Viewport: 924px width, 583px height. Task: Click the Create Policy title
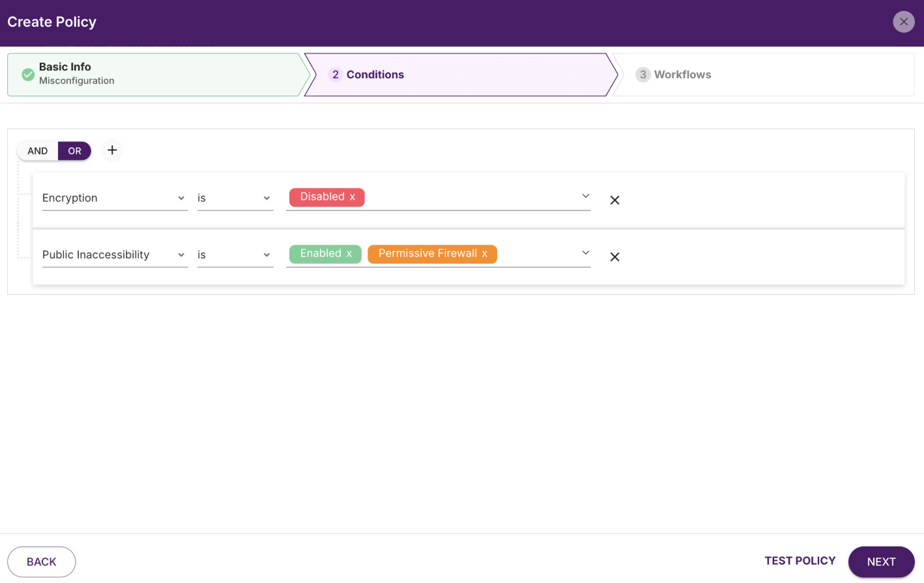(x=52, y=22)
